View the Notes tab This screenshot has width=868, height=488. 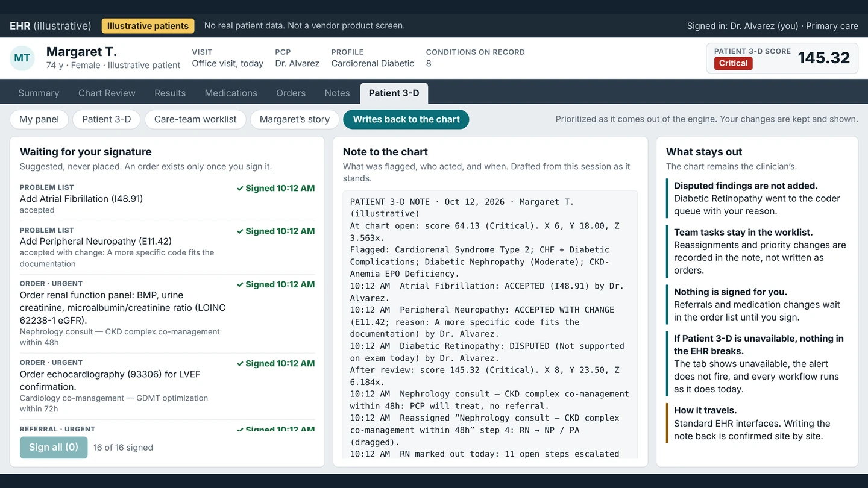coord(337,93)
